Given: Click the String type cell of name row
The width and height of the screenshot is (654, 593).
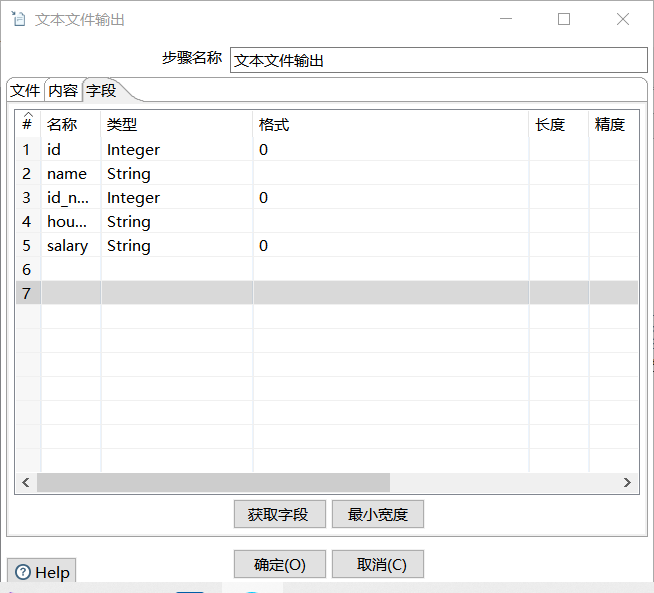Looking at the screenshot, I should pyautogui.click(x=177, y=173).
